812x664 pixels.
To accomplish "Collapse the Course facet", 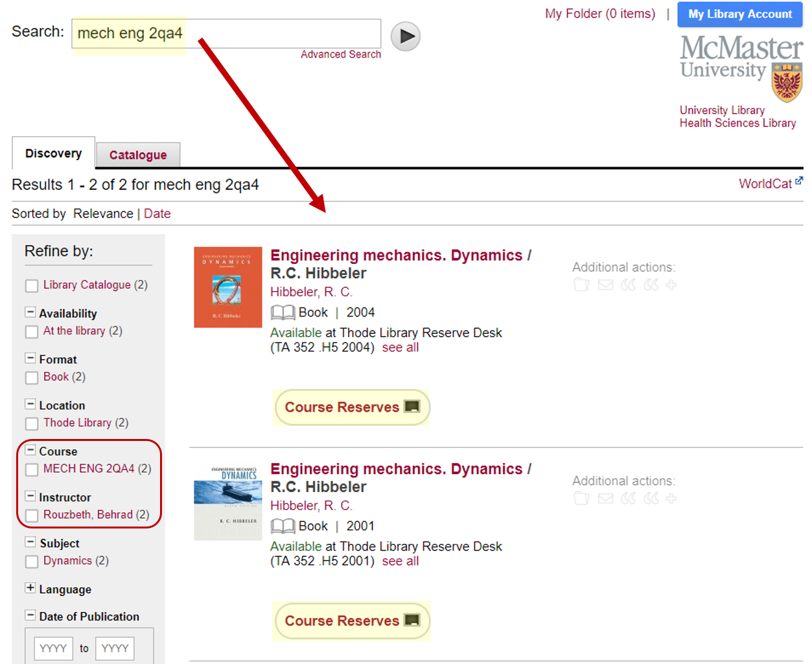I will tap(30, 450).
